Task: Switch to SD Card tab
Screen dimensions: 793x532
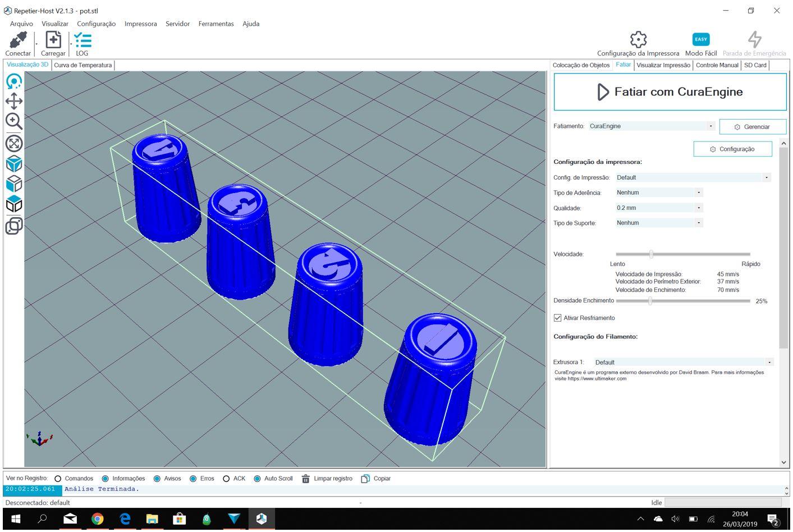Action: (x=755, y=65)
